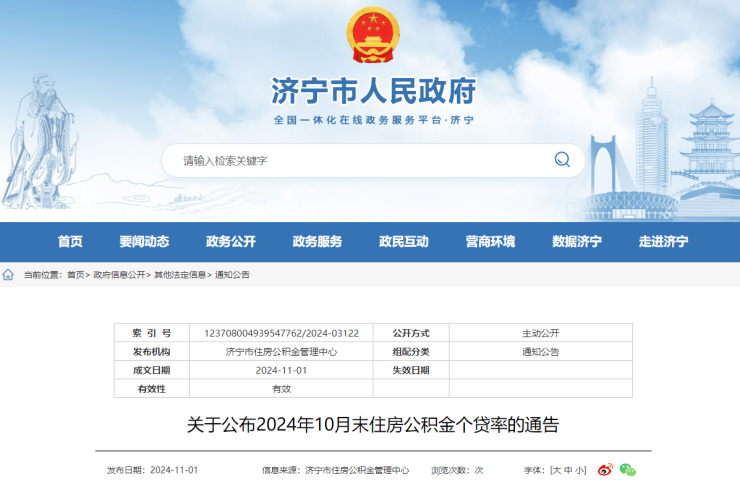Open the 首页 navigation tab
The height and width of the screenshot is (485, 740).
[70, 241]
